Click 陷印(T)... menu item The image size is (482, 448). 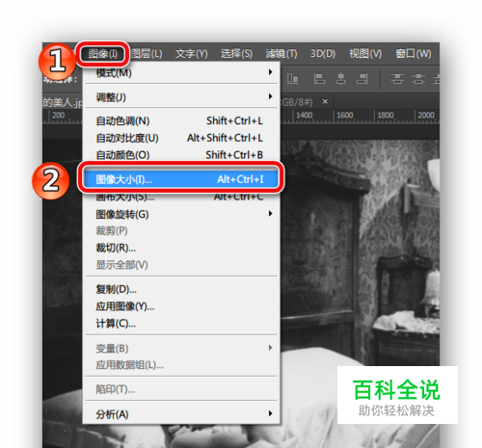tap(181, 389)
